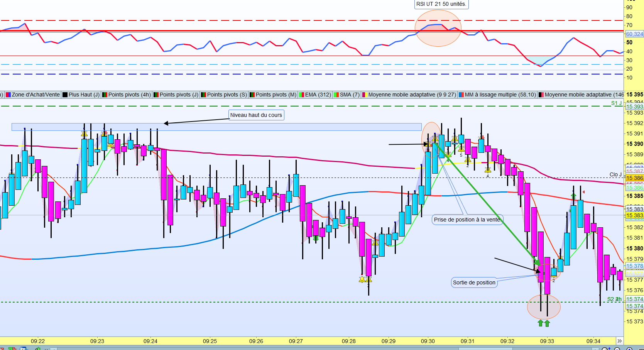The image size is (644, 350).
Task: Click the black Plus Haut (J) color swatch
Action: click(65, 95)
